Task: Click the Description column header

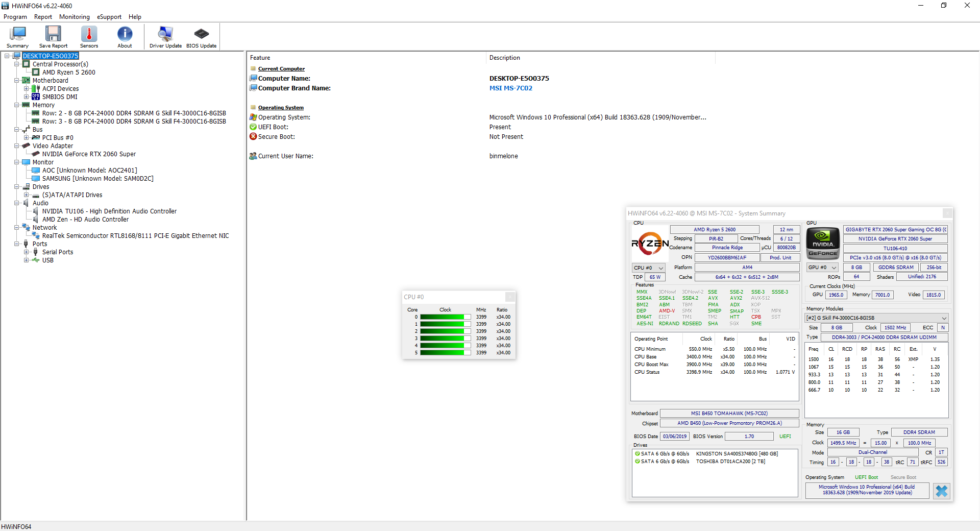Action: click(601, 58)
